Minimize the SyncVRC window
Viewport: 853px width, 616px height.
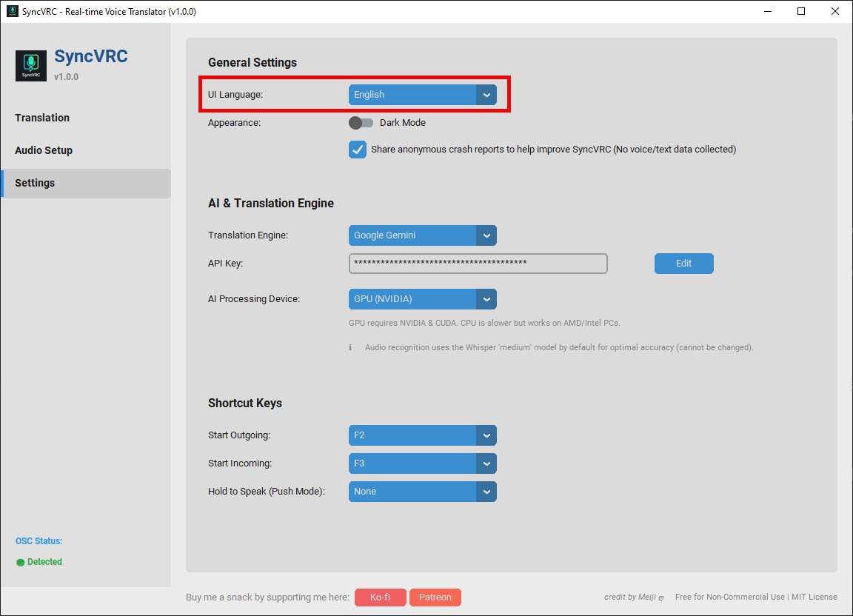point(768,11)
